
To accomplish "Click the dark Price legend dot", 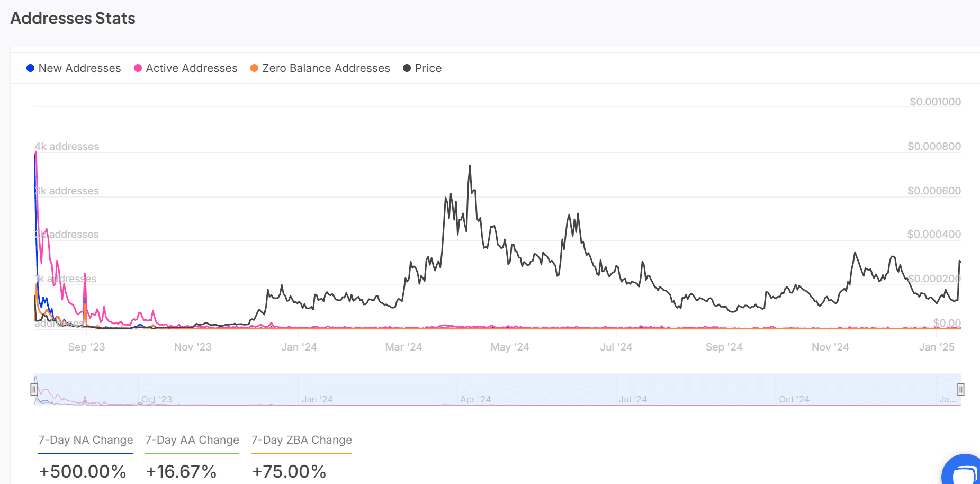I will [x=407, y=68].
